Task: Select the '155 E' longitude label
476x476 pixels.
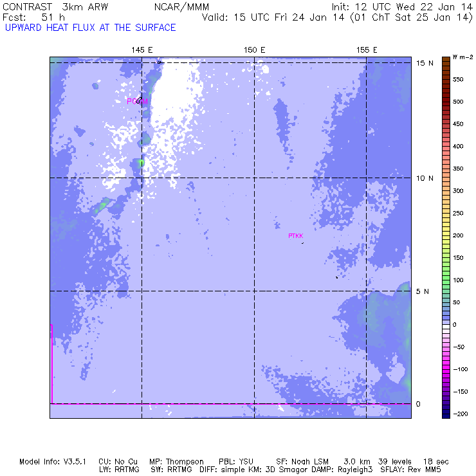Action: point(367,50)
